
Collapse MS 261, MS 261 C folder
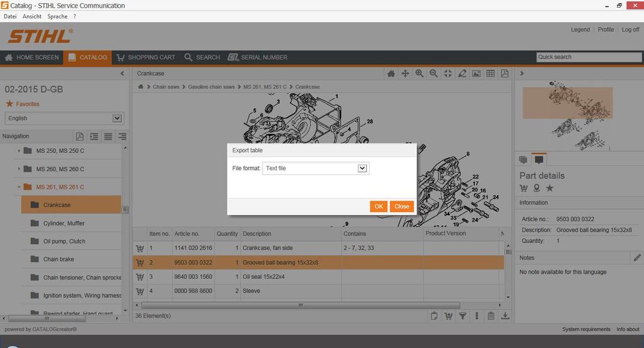[x=19, y=187]
